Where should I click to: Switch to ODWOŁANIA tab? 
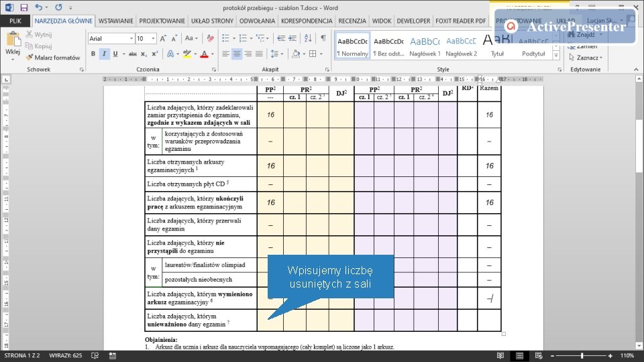click(x=257, y=21)
